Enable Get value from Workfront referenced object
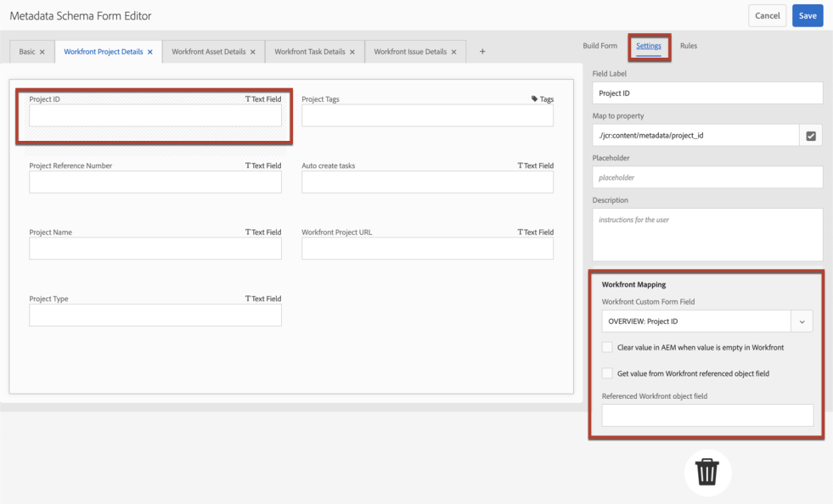The height and width of the screenshot is (504, 833). [x=607, y=373]
